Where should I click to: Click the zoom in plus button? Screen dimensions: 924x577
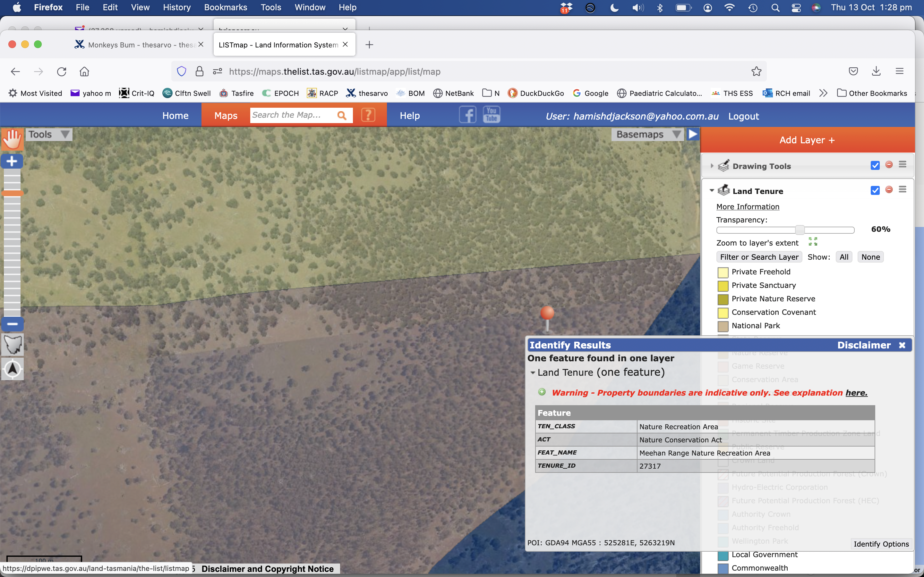[12, 162]
